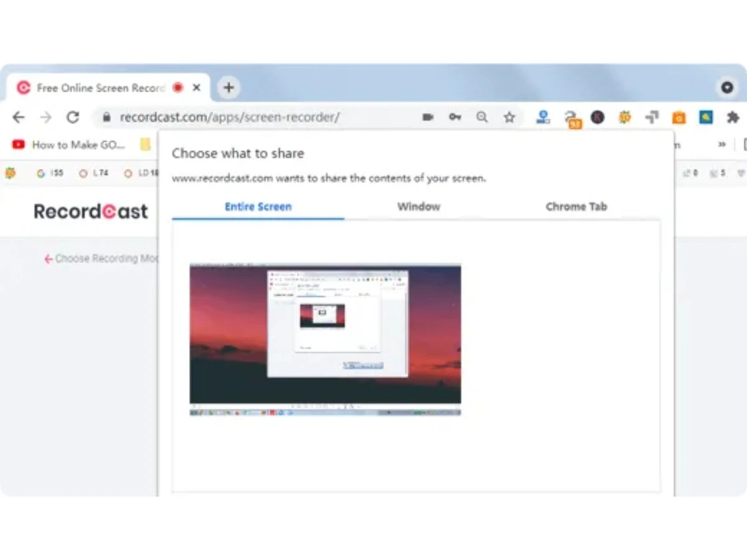Image resolution: width=747 pixels, height=560 pixels.
Task: Click the orange camera extension icon
Action: 679,117
